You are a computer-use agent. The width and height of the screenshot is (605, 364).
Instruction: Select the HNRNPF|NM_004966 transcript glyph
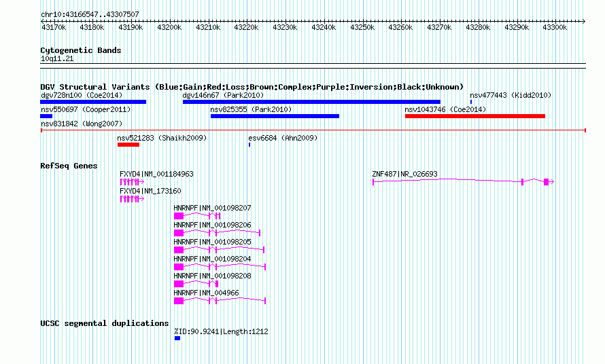pos(220,301)
